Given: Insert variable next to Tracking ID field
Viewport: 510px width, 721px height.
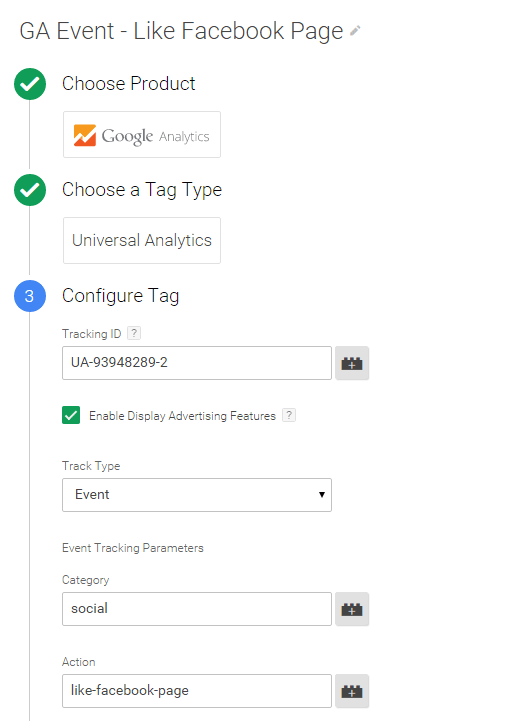Looking at the screenshot, I should click(352, 363).
